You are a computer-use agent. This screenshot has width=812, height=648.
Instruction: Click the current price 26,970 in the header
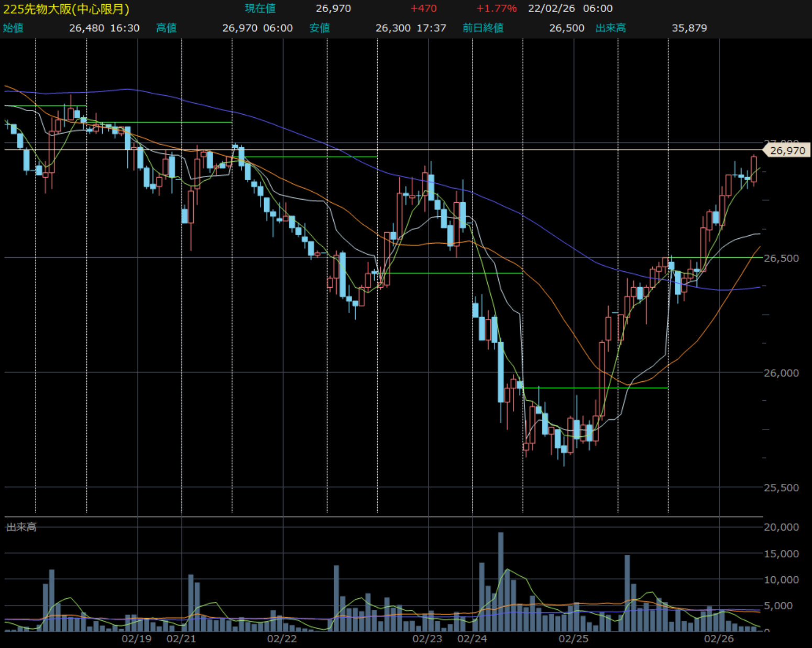point(333,8)
